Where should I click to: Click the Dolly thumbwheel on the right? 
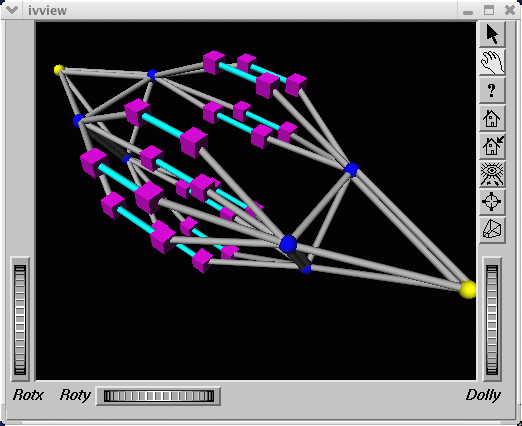point(492,320)
